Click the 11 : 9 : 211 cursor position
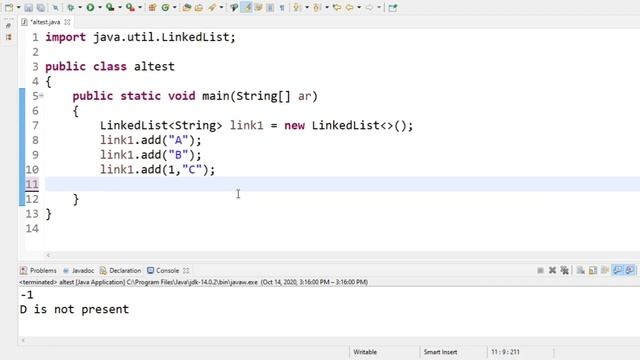Screen dimensions: 640x360 (x=505, y=352)
